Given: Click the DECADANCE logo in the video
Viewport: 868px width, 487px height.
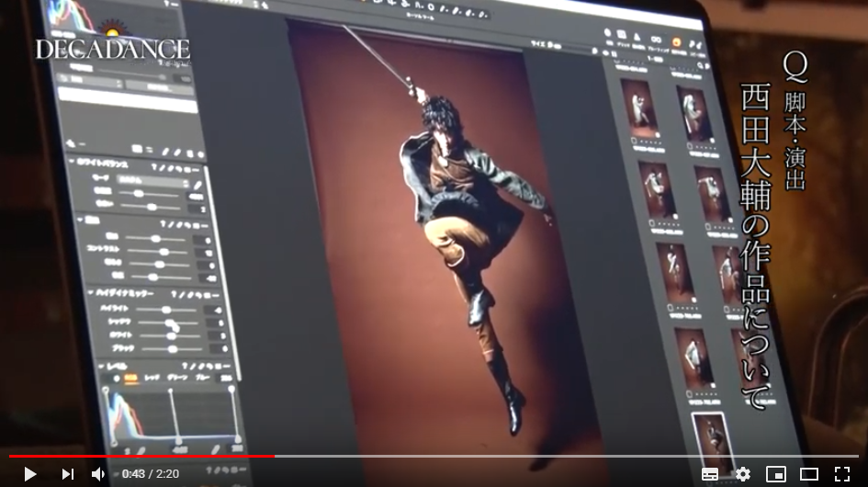Looking at the screenshot, I should coord(113,43).
